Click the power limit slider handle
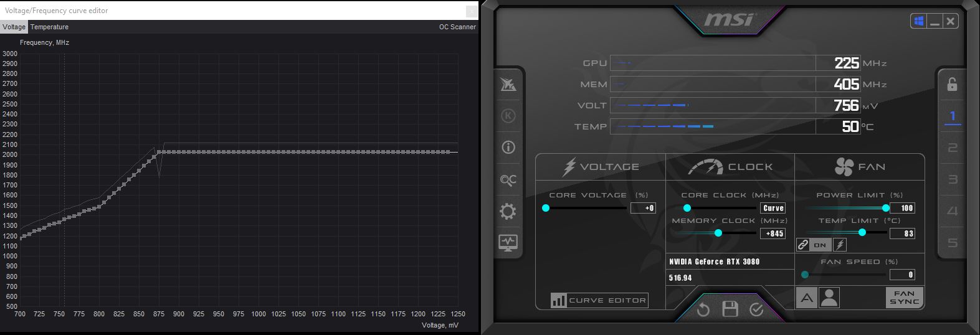Viewport: 980px width, 335px height. [886, 208]
